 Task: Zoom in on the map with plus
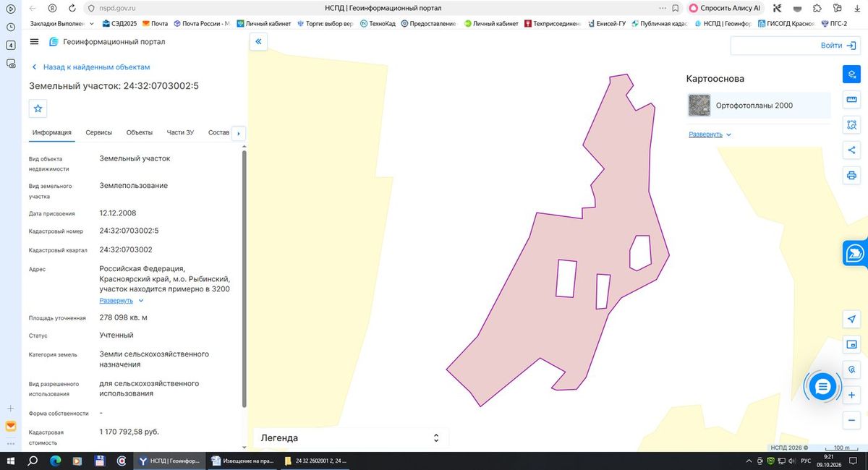851,396
